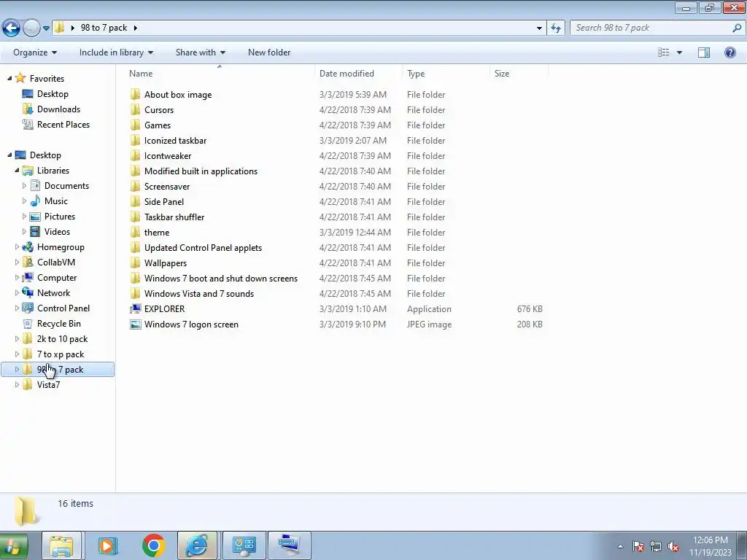Select the About box image folder icon

click(x=135, y=94)
